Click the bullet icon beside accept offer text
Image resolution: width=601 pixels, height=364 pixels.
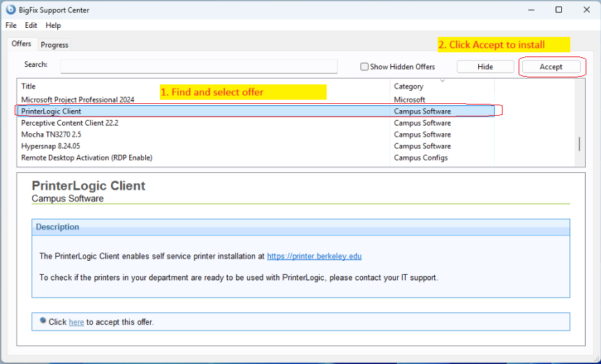[43, 321]
